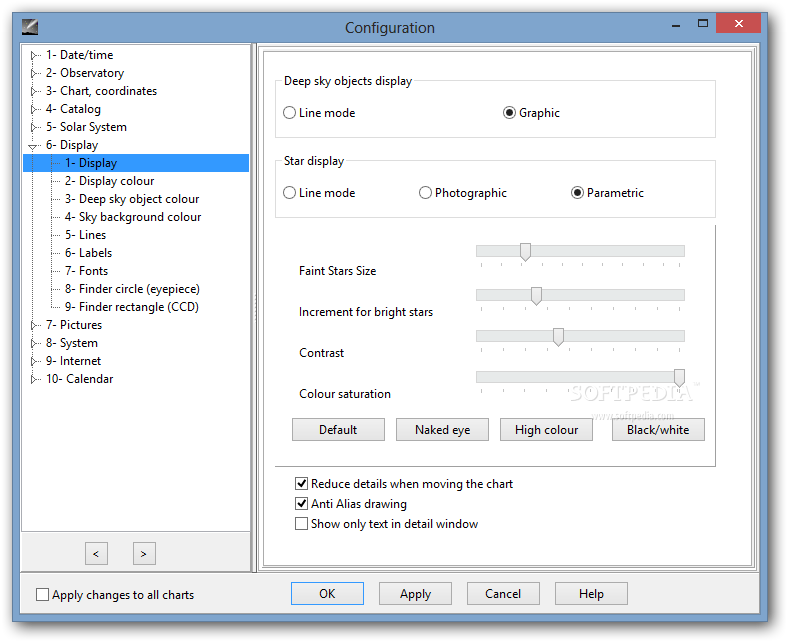788x642 pixels.
Task: Click the Apply button
Action: (415, 594)
